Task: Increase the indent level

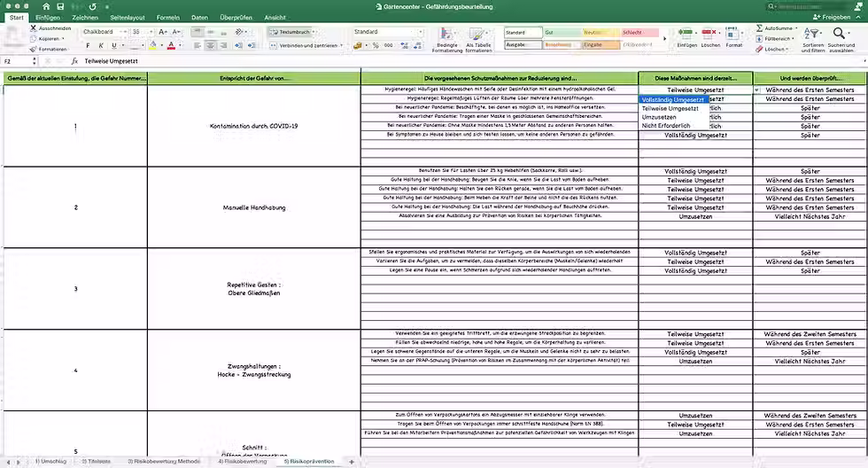Action: tap(252, 45)
